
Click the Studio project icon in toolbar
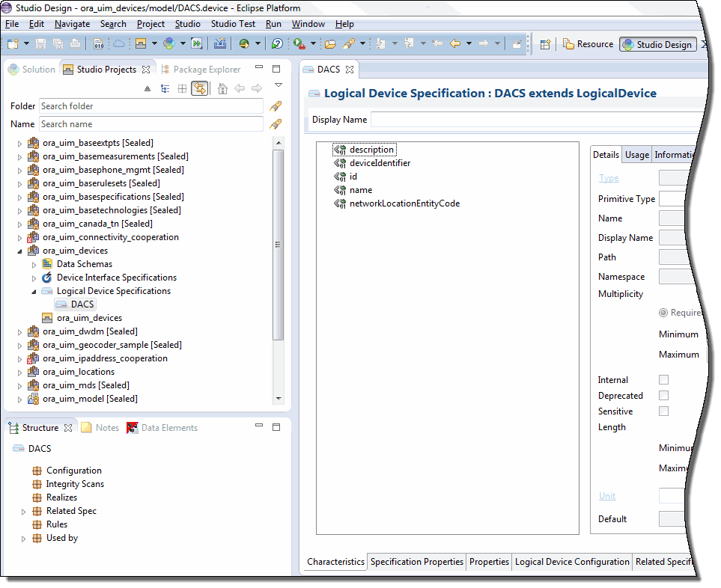(x=141, y=43)
